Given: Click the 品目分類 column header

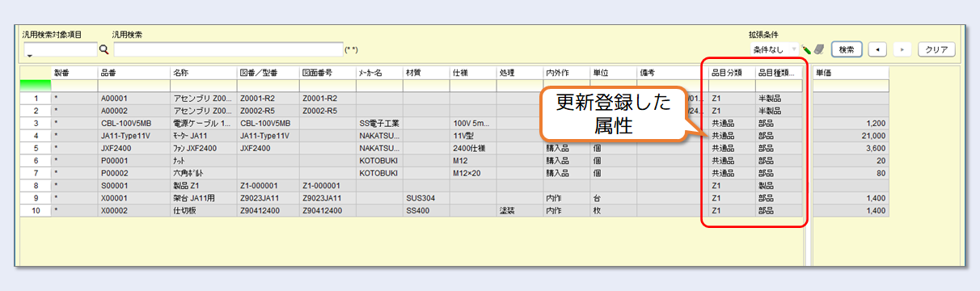Looking at the screenshot, I should [x=732, y=73].
